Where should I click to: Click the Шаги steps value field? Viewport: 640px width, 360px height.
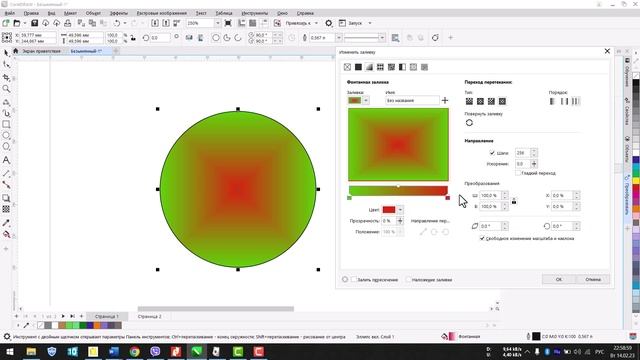pos(522,153)
